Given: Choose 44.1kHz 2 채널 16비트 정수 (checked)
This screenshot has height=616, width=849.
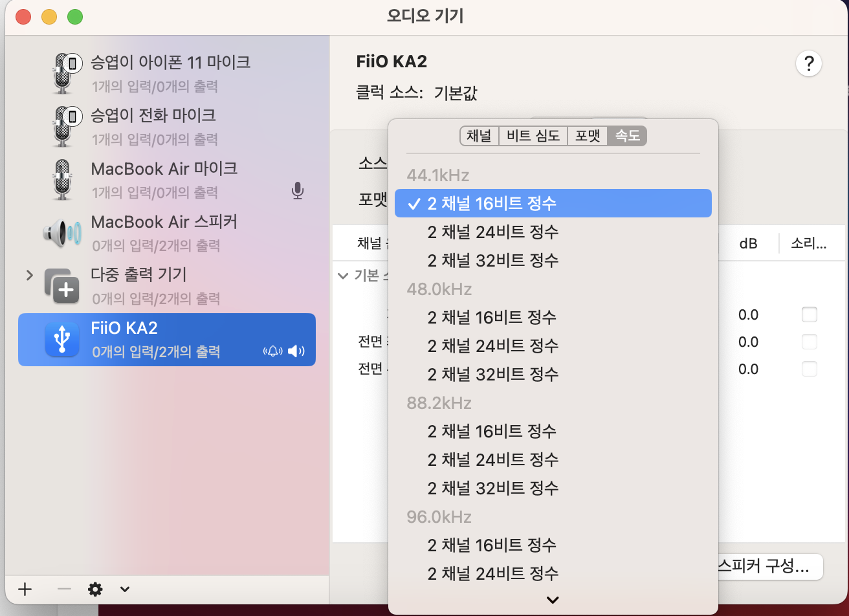Looking at the screenshot, I should (553, 203).
